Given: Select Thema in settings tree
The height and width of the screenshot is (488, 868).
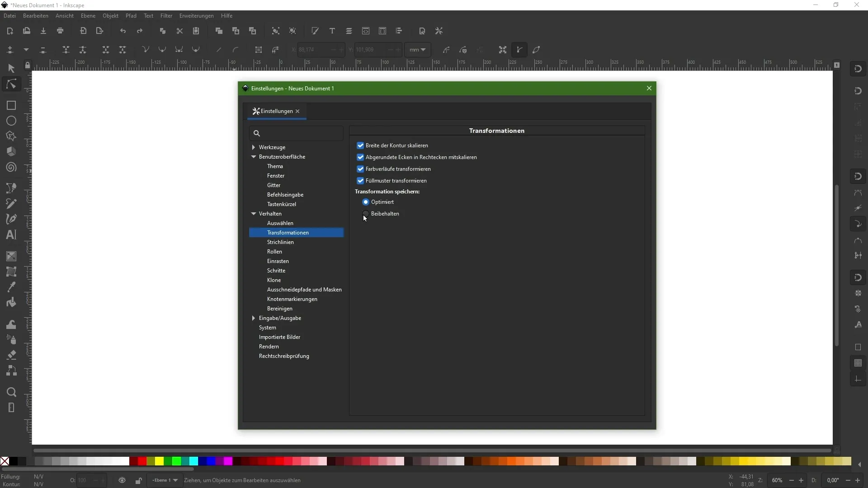Looking at the screenshot, I should pos(275,166).
